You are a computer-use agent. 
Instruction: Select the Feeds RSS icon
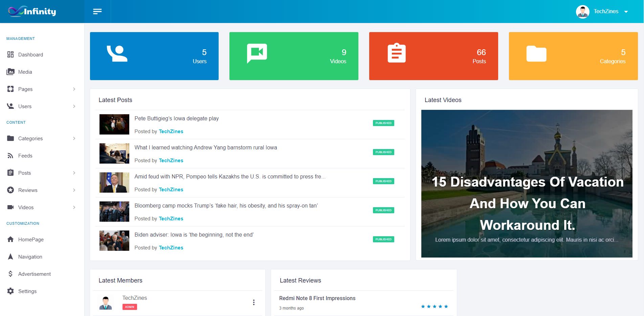pyautogui.click(x=10, y=155)
